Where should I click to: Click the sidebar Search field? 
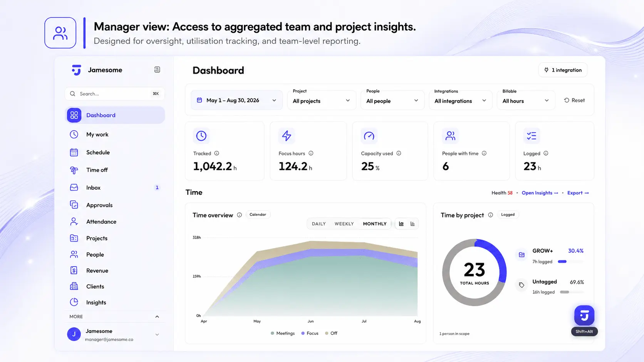pos(115,94)
